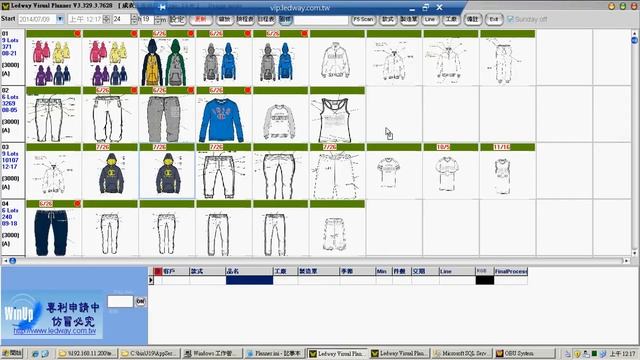
Task: Click the Min column header
Action: (x=384, y=271)
